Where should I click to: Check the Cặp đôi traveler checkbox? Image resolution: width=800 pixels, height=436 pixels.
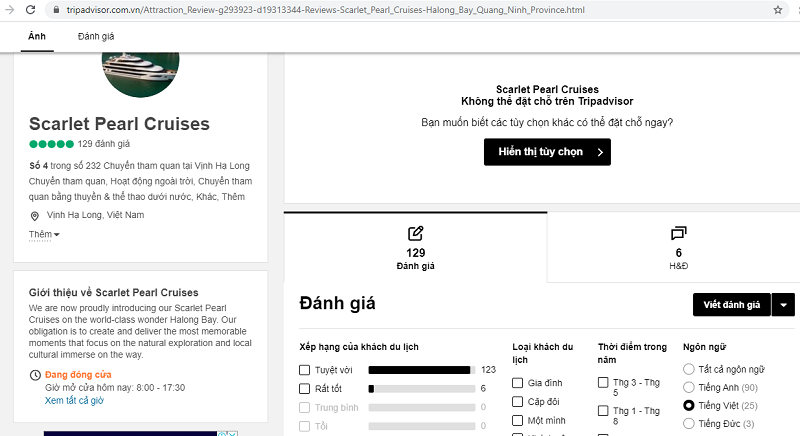point(517,402)
